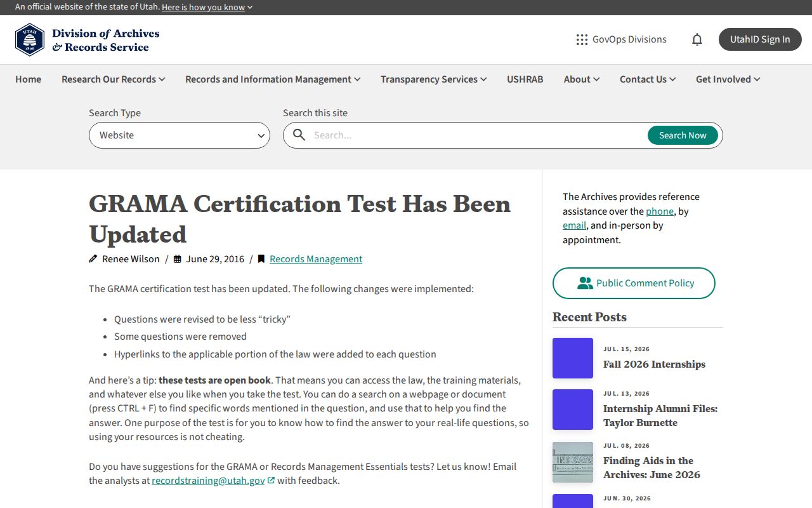The image size is (812, 508).
Task: Expand 'Here is how you know' banner
Action: click(207, 7)
